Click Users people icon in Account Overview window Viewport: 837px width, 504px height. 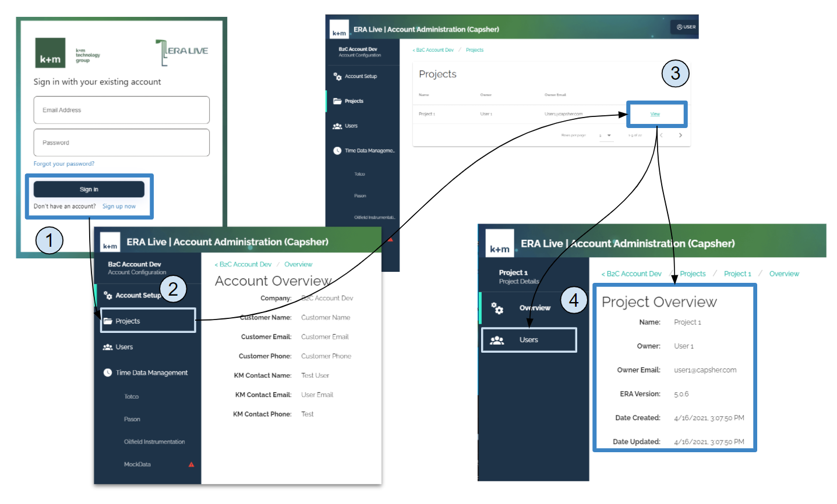(x=108, y=347)
